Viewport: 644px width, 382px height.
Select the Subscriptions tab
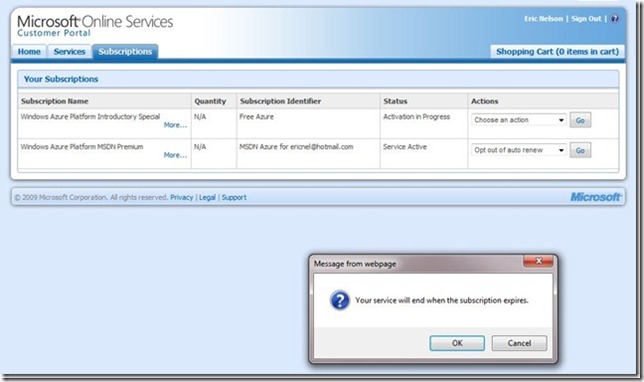tap(125, 52)
